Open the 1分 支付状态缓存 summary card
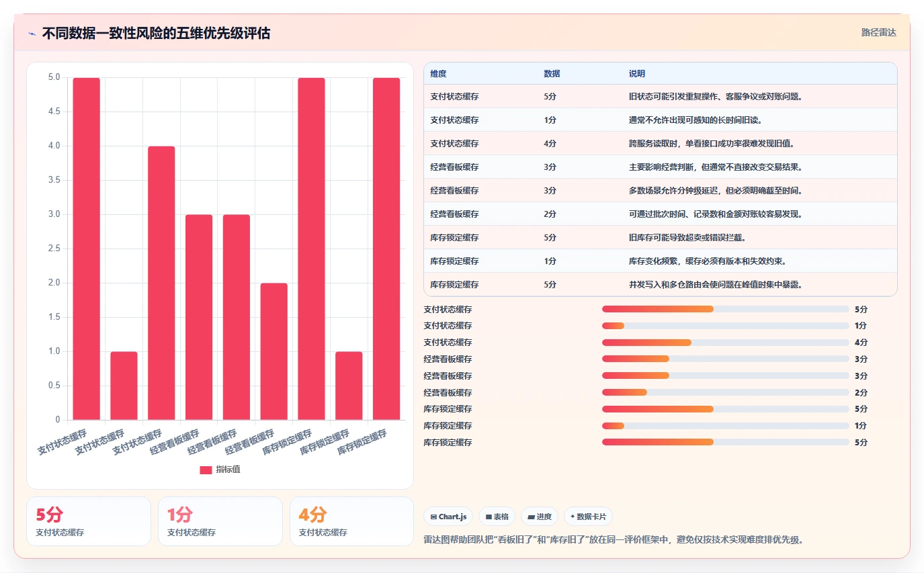This screenshot has width=924, height=573. coord(220,521)
